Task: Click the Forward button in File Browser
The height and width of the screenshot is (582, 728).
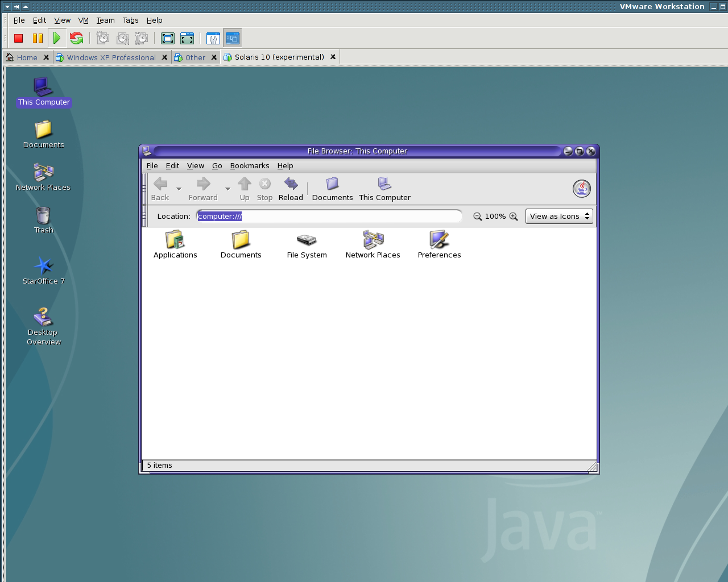Action: (x=203, y=189)
